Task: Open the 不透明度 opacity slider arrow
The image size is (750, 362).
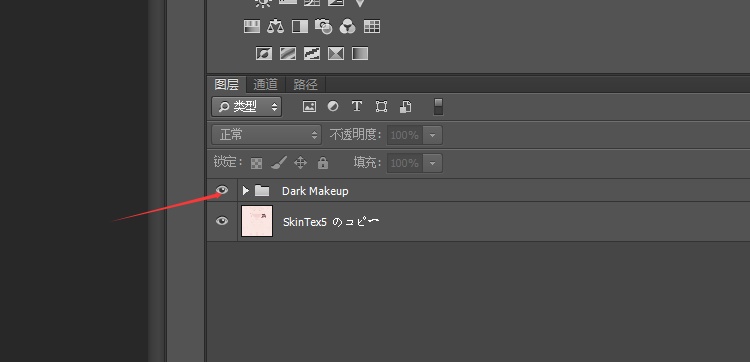Action: [x=432, y=135]
